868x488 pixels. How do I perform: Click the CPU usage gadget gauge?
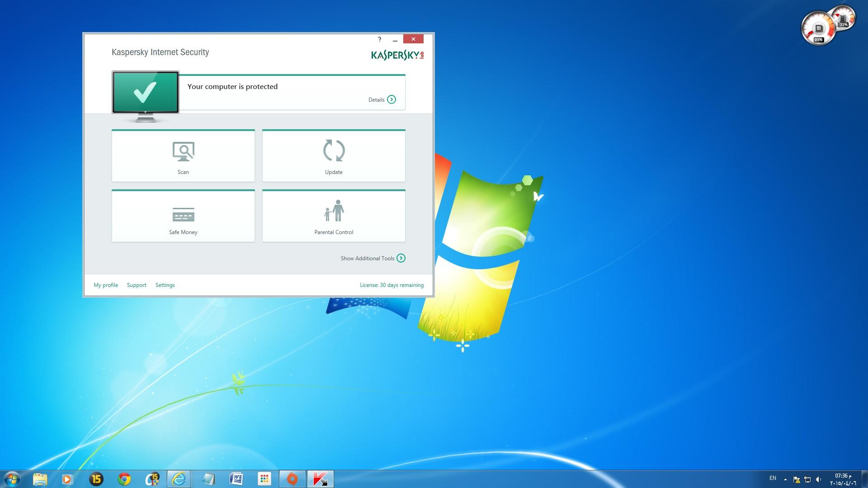[819, 29]
